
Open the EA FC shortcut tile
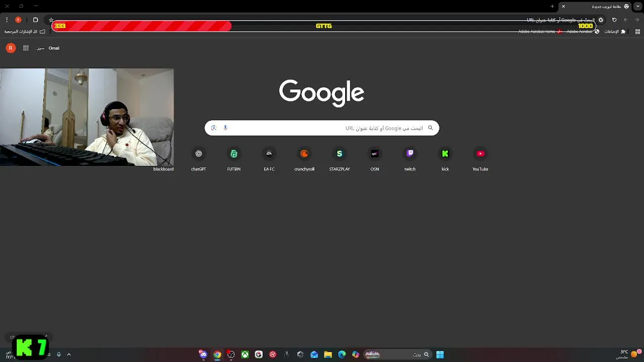click(x=269, y=159)
